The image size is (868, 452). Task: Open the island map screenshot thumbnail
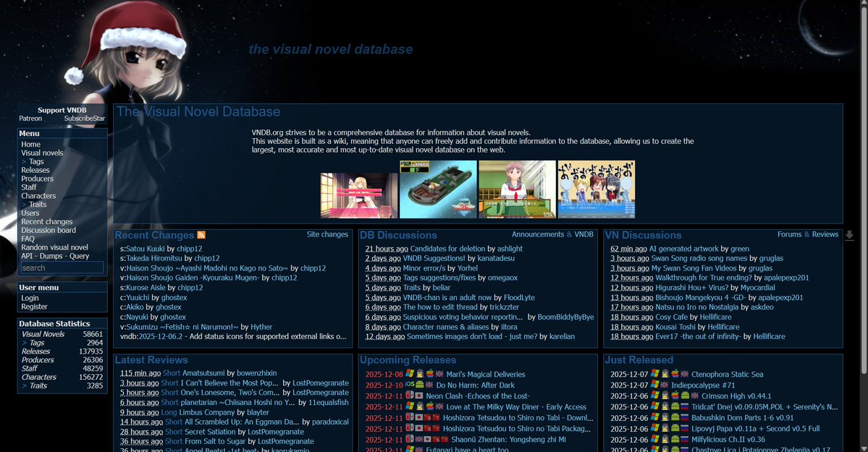(x=438, y=189)
